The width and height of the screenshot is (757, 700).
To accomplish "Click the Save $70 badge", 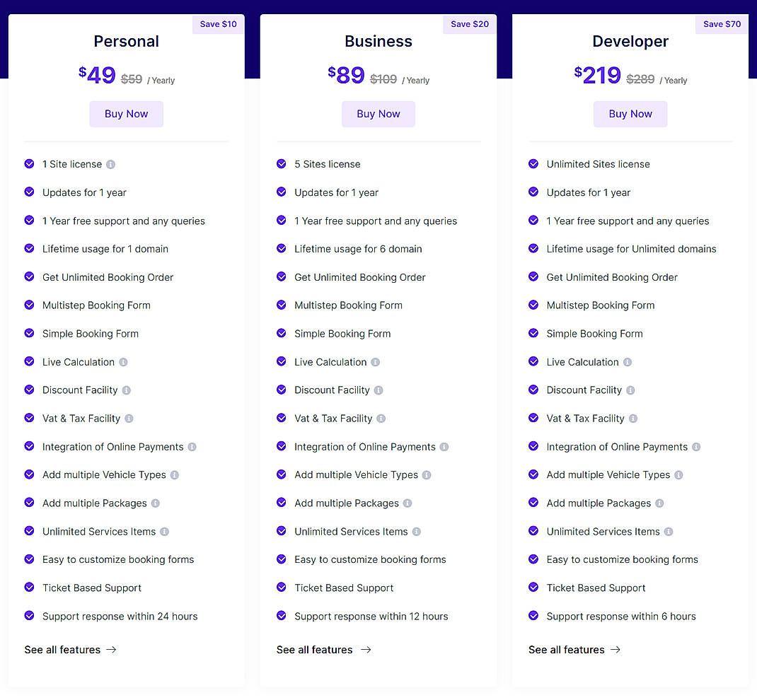I will (722, 24).
